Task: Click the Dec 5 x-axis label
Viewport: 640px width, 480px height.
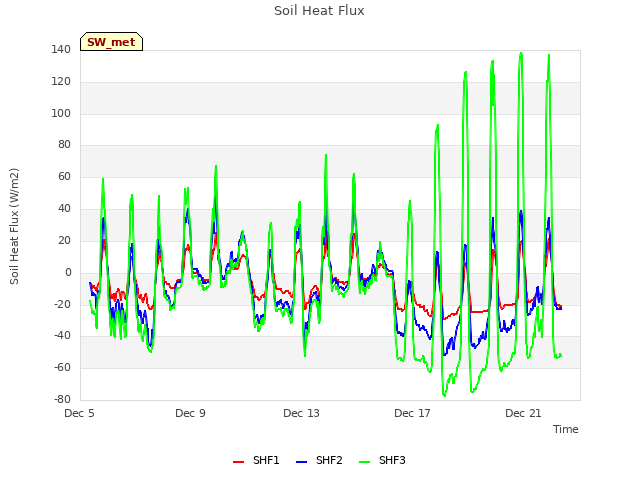Action: tap(79, 413)
